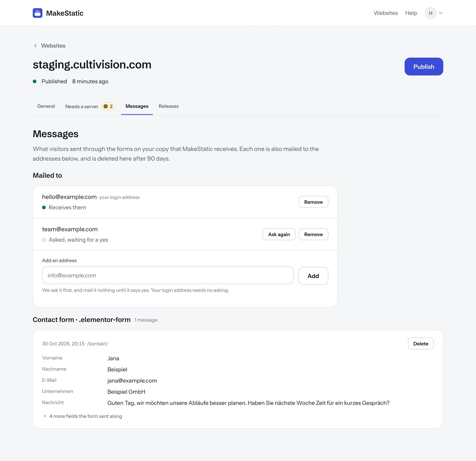The height and width of the screenshot is (461, 476).
Task: Click the MakeStatic logo icon
Action: [37, 13]
